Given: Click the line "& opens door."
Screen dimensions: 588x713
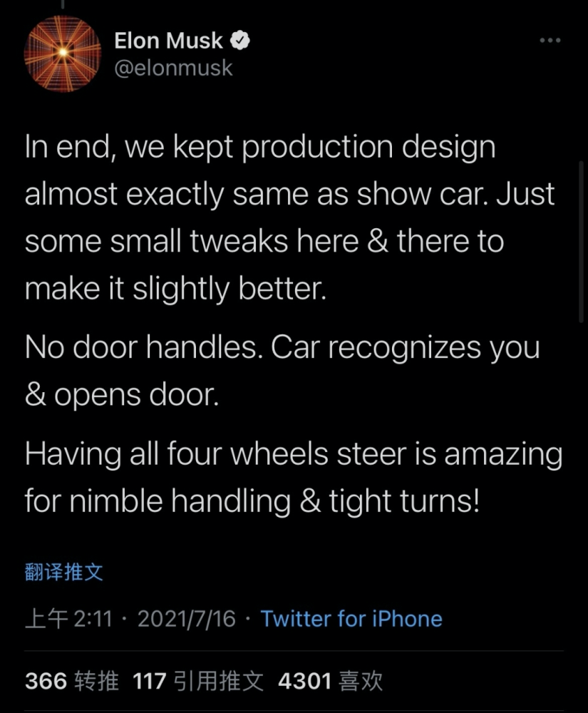Looking at the screenshot, I should (121, 395).
